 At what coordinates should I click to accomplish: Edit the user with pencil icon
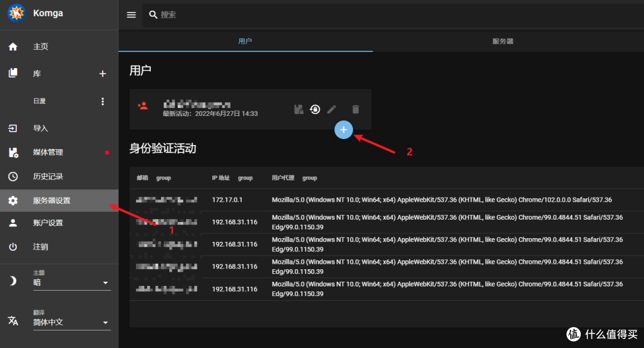tap(332, 109)
